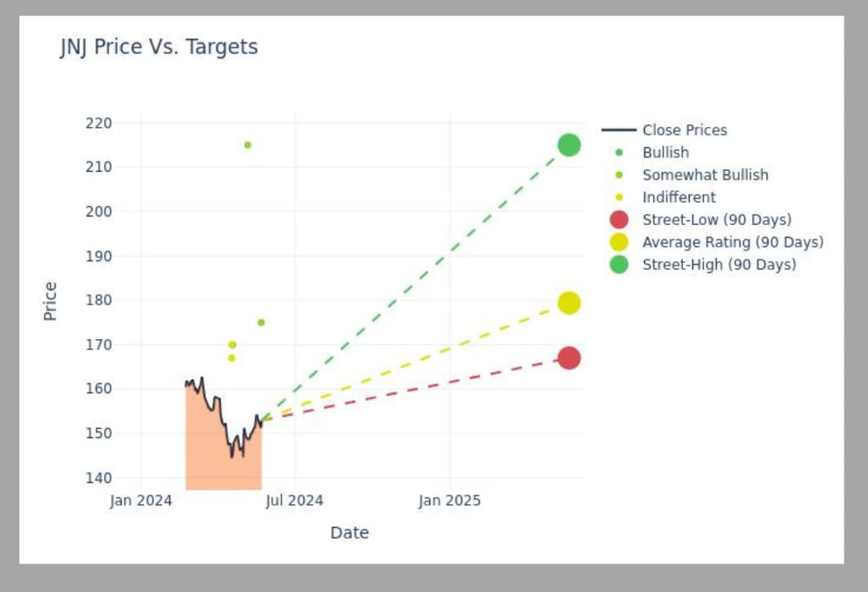Select the large red Street-Low chart marker
Screen dimensions: 868x592
coord(569,358)
